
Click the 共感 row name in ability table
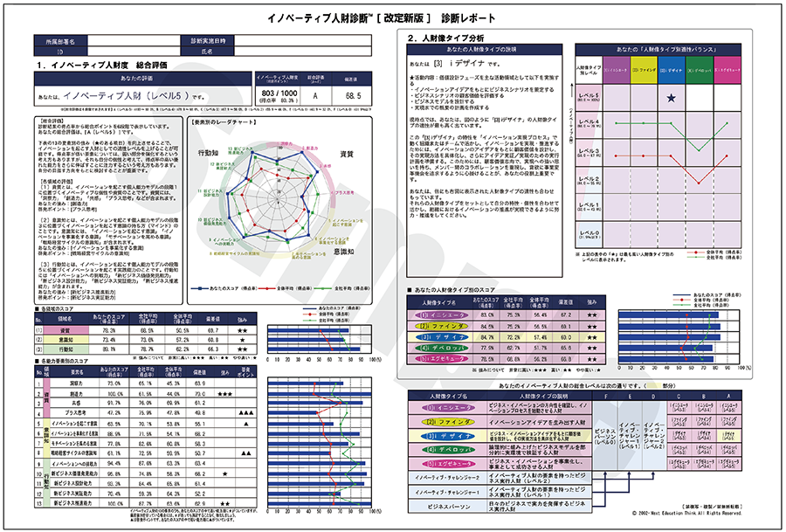pyautogui.click(x=76, y=403)
